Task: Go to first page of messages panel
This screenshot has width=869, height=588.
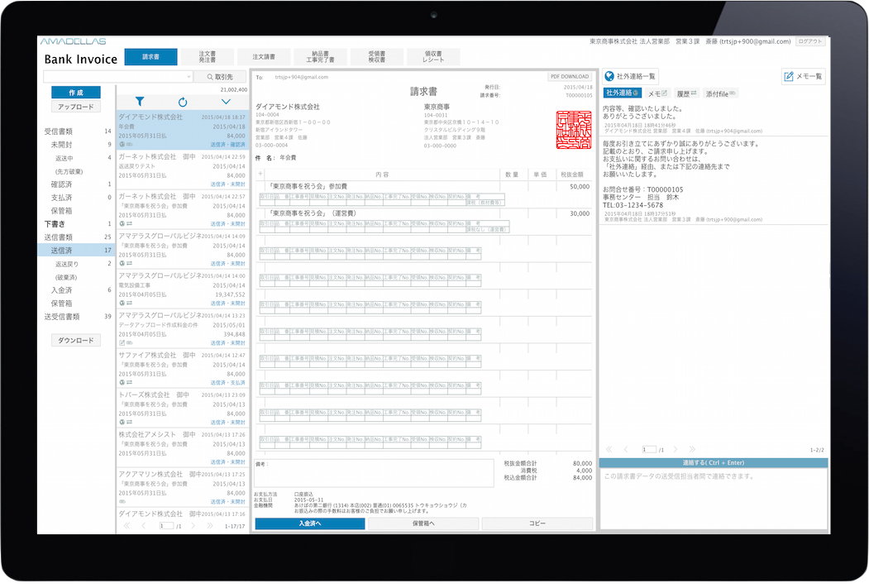Action: [609, 449]
